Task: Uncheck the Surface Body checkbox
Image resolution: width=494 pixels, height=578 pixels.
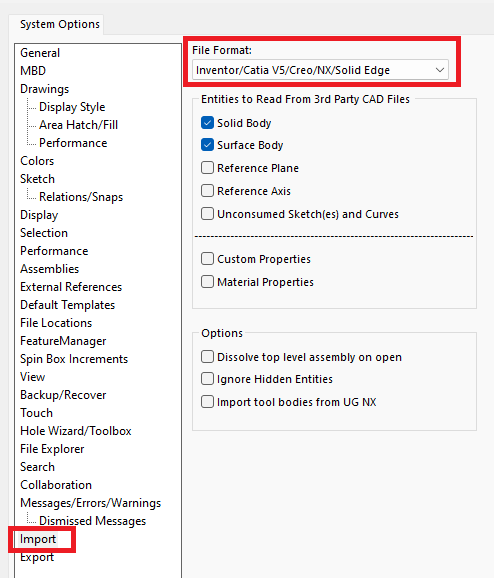Action: [x=207, y=145]
